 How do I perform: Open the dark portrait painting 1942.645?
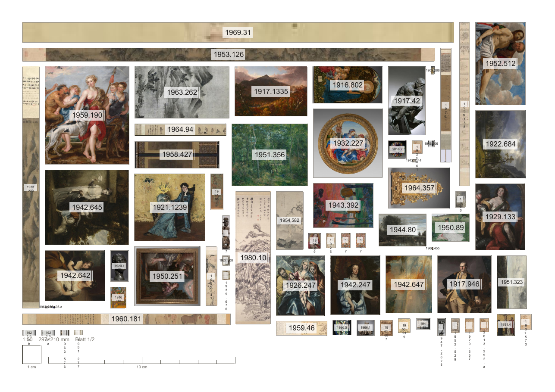tap(87, 207)
